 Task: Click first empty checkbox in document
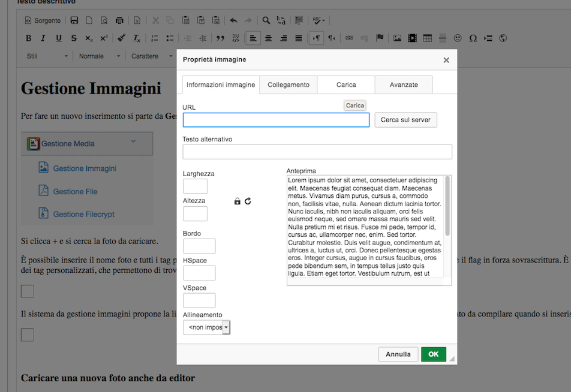point(28,291)
